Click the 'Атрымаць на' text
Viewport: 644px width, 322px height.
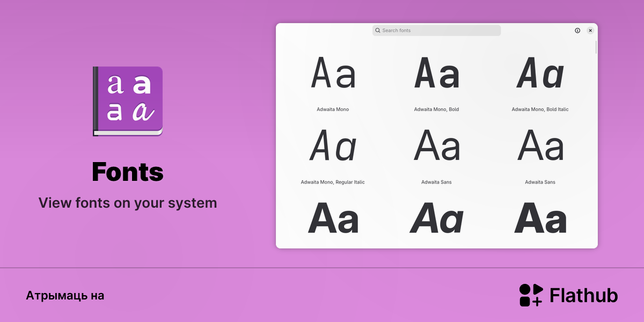coord(65,296)
